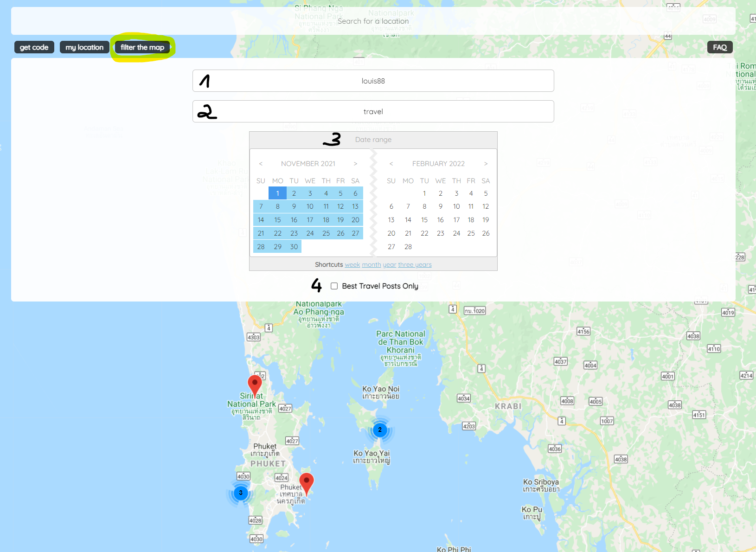Select November 9 in the calendar
Image resolution: width=756 pixels, height=552 pixels.
294,206
